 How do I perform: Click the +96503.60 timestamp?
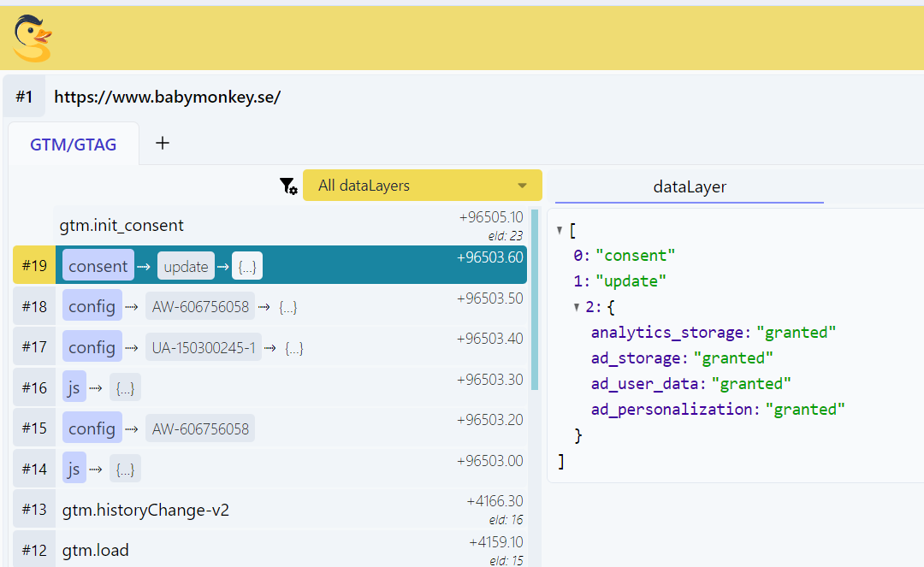click(x=489, y=257)
